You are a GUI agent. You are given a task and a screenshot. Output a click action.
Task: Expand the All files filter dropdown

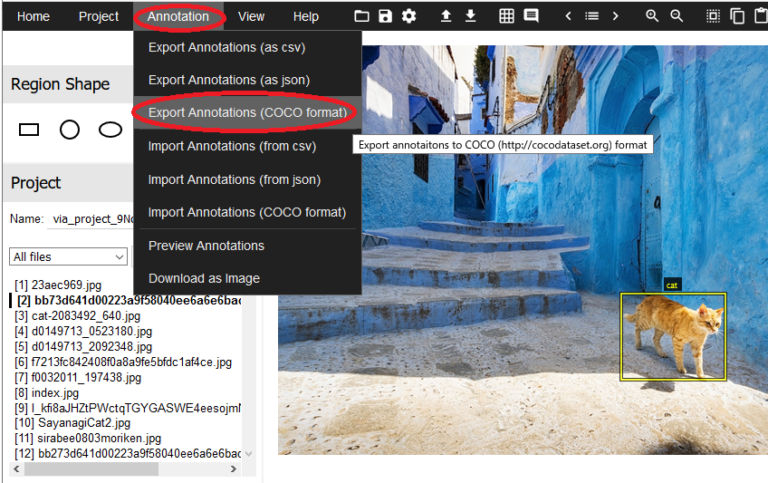tap(69, 257)
